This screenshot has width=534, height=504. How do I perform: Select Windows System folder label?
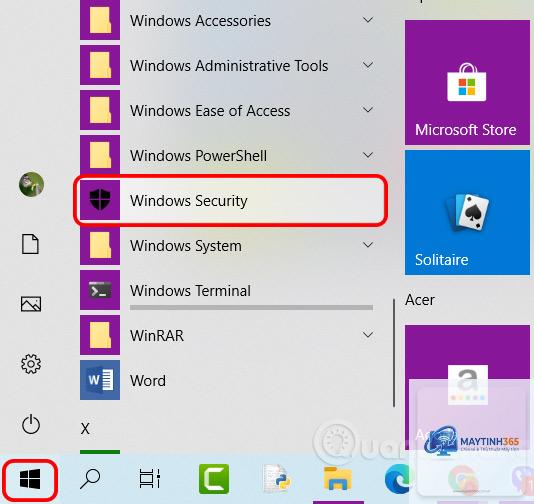pos(186,246)
